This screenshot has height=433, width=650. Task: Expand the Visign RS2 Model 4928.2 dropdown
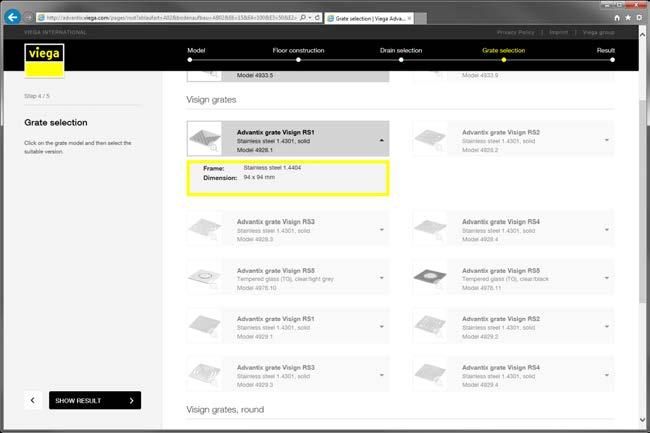606,140
